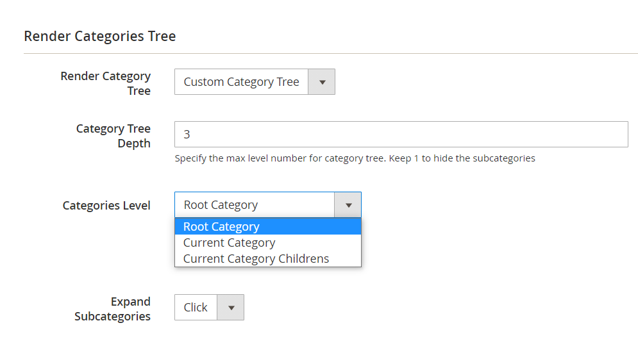Image resolution: width=638 pixels, height=364 pixels.
Task: Click the word Click in the Expand Subcategories box
Action: 196,308
